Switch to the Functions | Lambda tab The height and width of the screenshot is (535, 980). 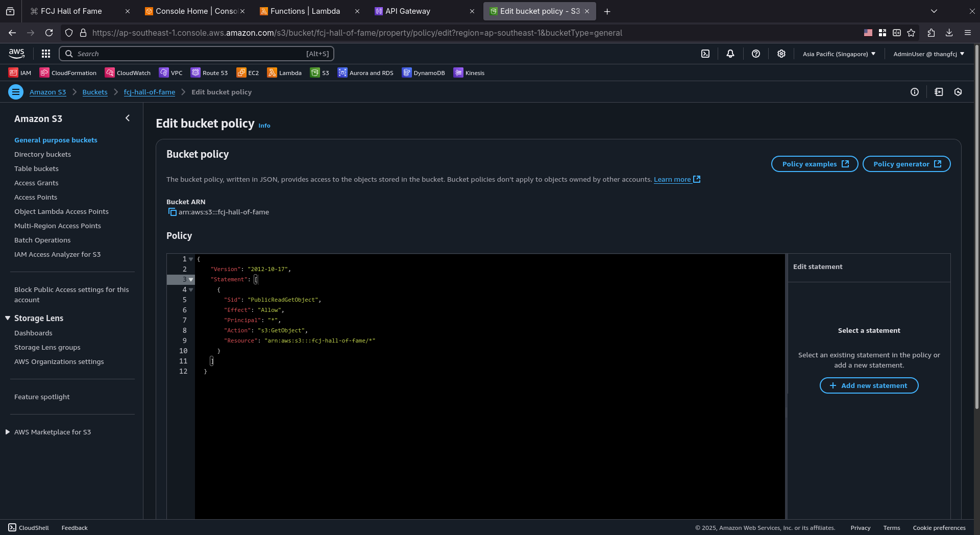[x=309, y=11]
